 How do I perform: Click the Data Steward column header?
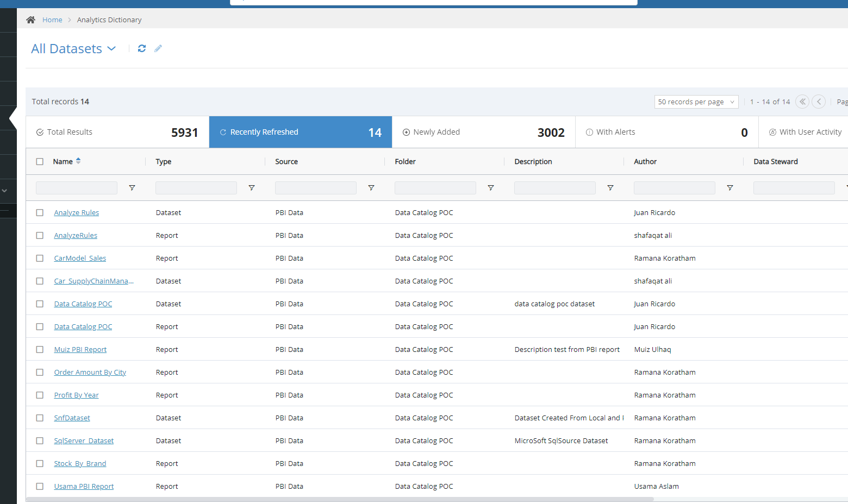[776, 161]
